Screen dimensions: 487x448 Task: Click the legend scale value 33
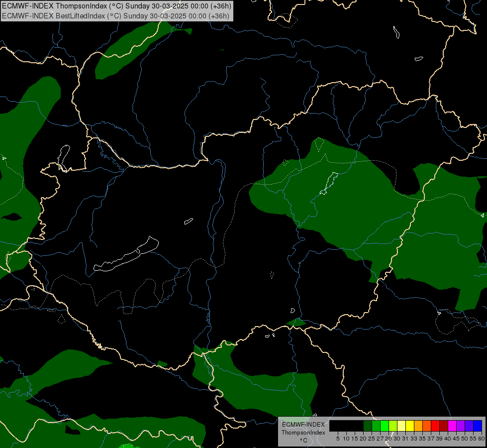point(414,439)
